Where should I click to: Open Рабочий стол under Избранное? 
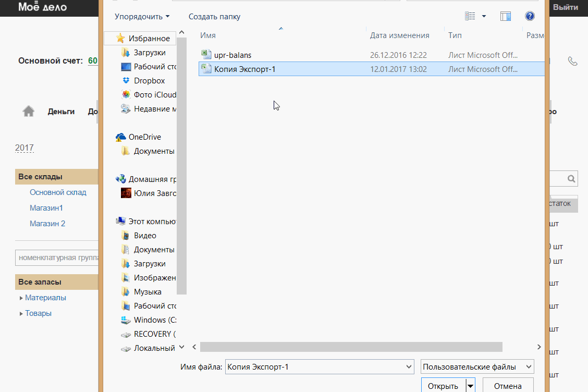[149, 66]
